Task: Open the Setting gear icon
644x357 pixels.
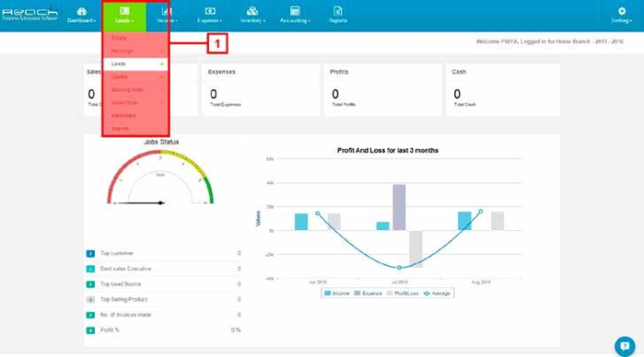Action: 622,11
